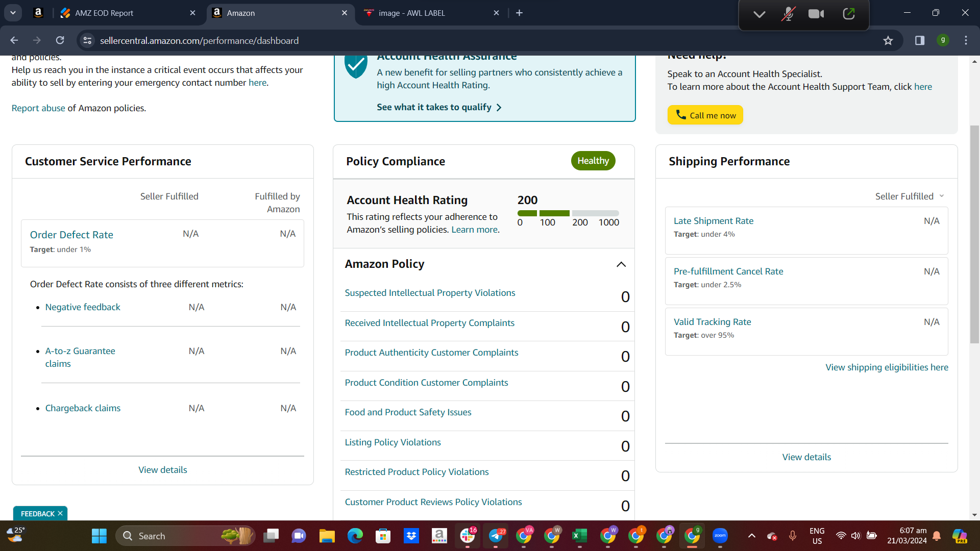Expand the Zoom meeting controls chevron
Image resolution: width=980 pixels, height=551 pixels.
759,14
